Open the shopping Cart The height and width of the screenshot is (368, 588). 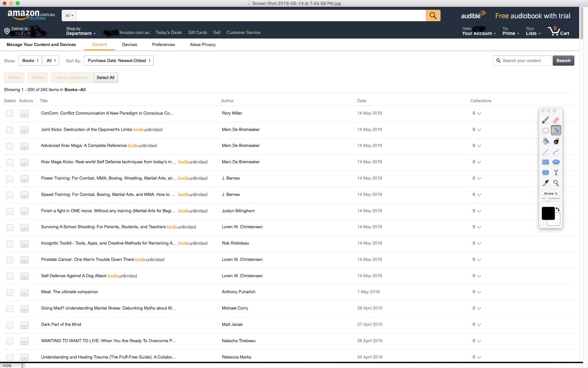point(559,31)
